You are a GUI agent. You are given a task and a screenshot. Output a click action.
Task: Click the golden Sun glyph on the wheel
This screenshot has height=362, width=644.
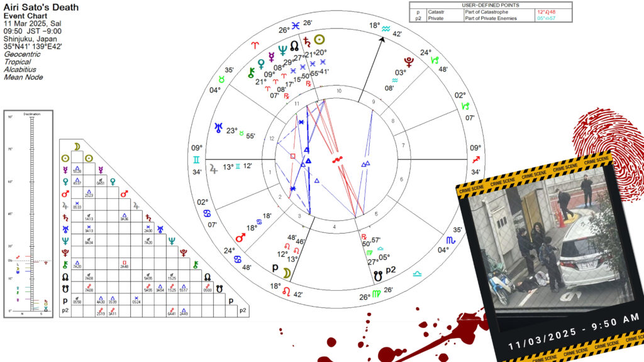click(x=320, y=39)
